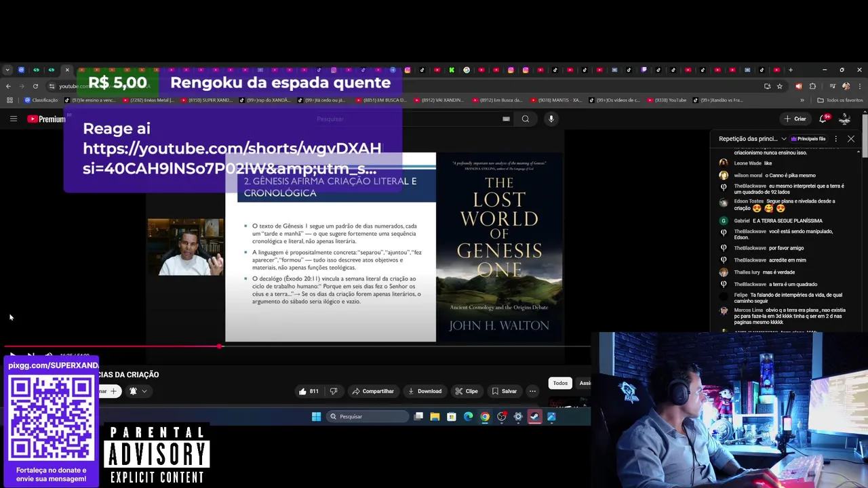Viewport: 868px width, 488px height.
Task: Bookmark this page with star icon
Action: pyautogui.click(x=780, y=86)
